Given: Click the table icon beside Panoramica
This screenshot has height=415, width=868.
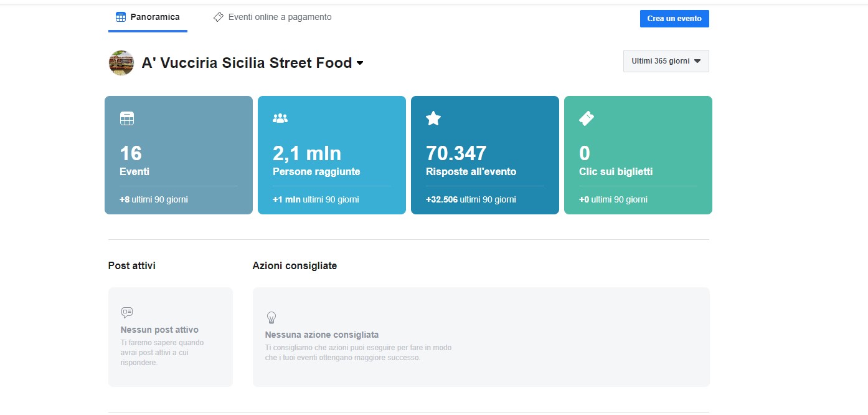Looking at the screenshot, I should coord(121,17).
